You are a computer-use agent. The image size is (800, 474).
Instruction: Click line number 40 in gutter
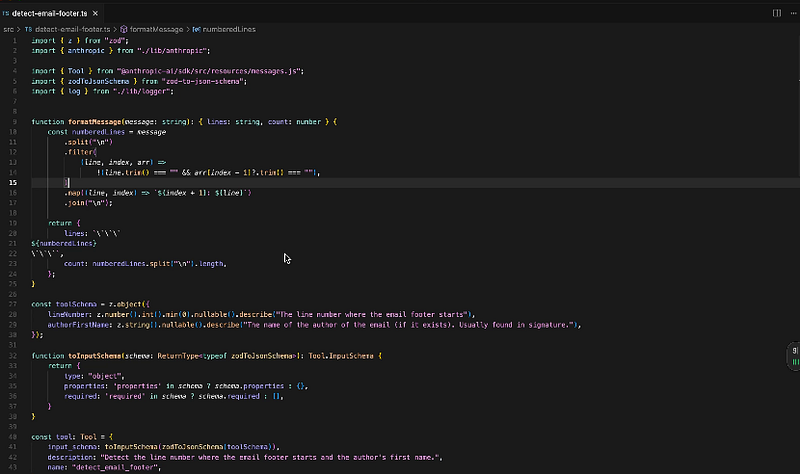[13, 437]
